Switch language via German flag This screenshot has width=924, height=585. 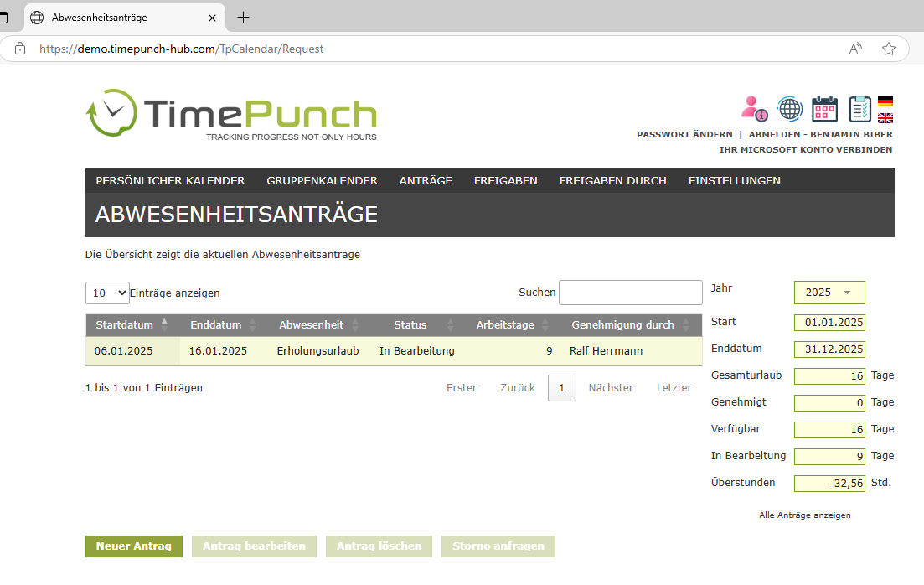[885, 102]
